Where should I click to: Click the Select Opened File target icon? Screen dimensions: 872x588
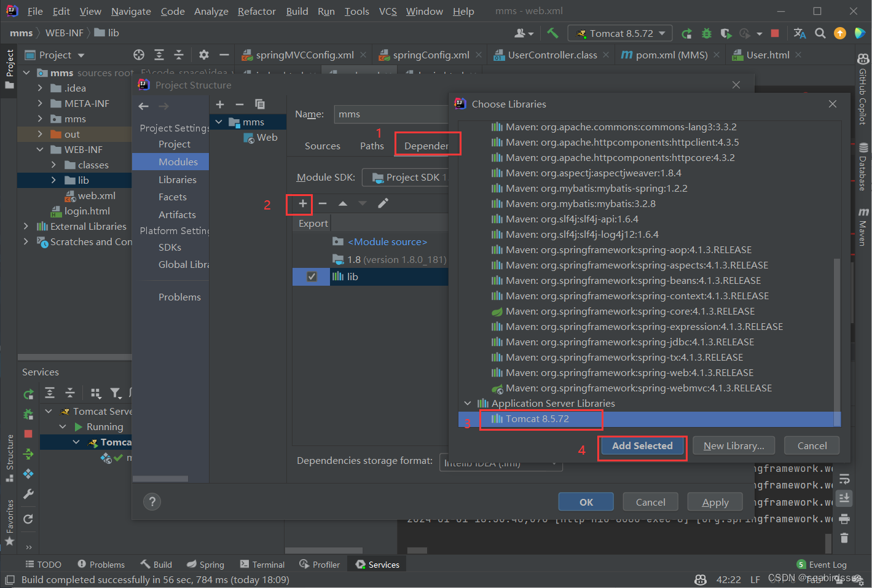(x=139, y=55)
